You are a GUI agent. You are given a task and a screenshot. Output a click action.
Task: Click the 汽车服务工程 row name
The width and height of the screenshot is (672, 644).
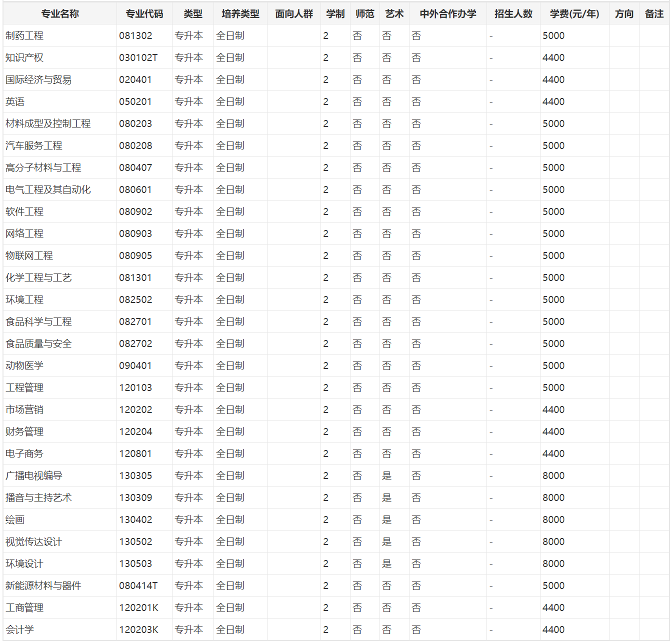click(34, 146)
